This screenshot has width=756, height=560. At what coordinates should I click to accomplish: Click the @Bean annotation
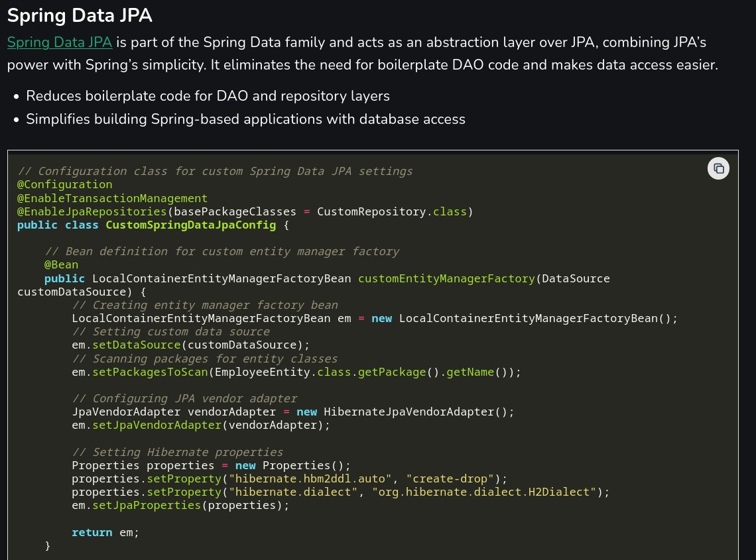pyautogui.click(x=61, y=264)
